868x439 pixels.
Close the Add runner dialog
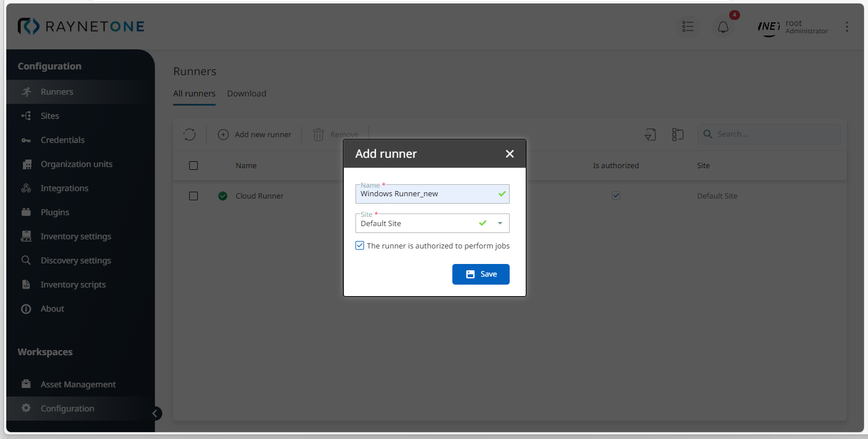(510, 154)
